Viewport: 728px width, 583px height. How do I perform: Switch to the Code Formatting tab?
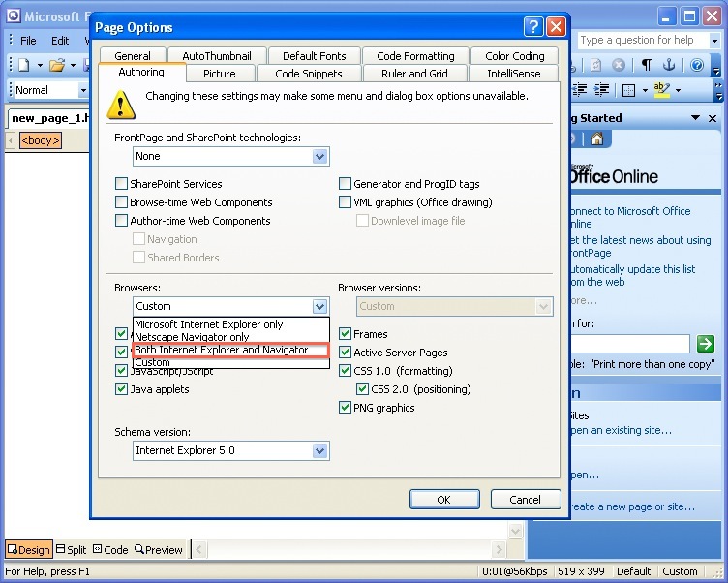(415, 56)
